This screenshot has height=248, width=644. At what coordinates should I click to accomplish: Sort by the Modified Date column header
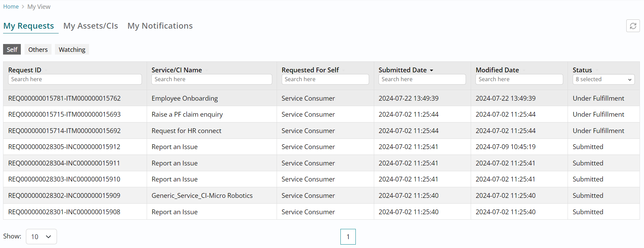497,70
